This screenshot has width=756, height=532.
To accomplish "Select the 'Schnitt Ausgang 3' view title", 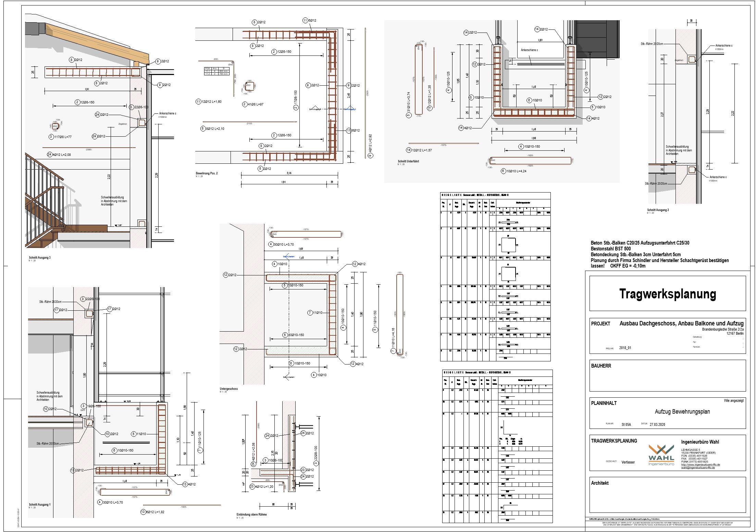I will [39, 257].
